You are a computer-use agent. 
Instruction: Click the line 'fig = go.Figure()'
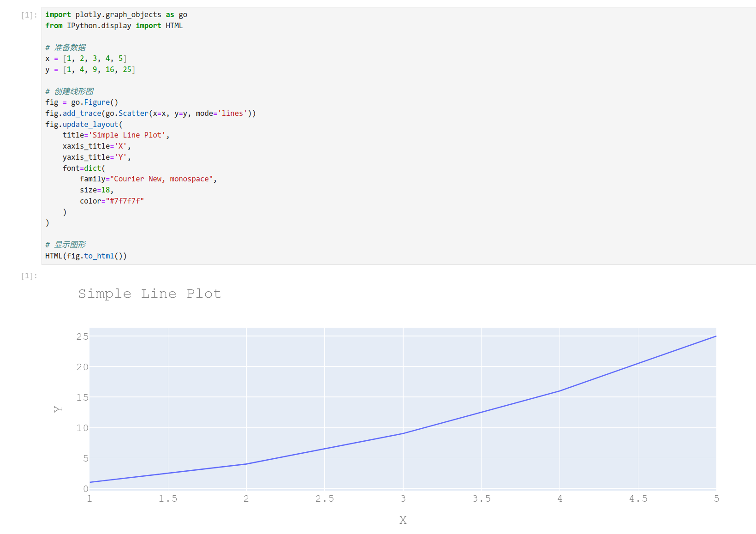point(82,102)
